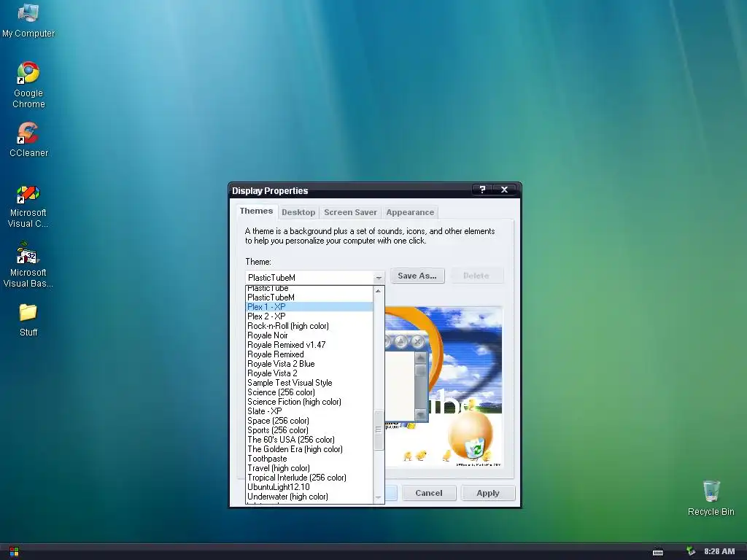Select the Plex 2 - XP theme
Screen dimensions: 747x560
[309, 316]
